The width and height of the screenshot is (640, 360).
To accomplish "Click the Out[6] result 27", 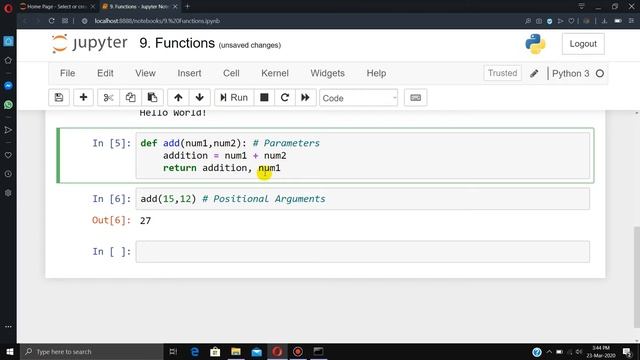I will (145, 221).
